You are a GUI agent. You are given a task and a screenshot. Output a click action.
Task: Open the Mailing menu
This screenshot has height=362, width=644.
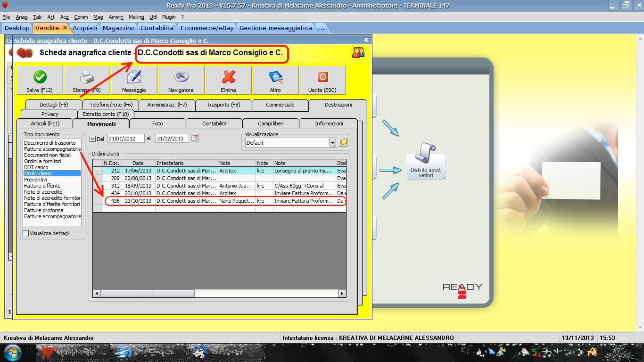click(x=136, y=17)
